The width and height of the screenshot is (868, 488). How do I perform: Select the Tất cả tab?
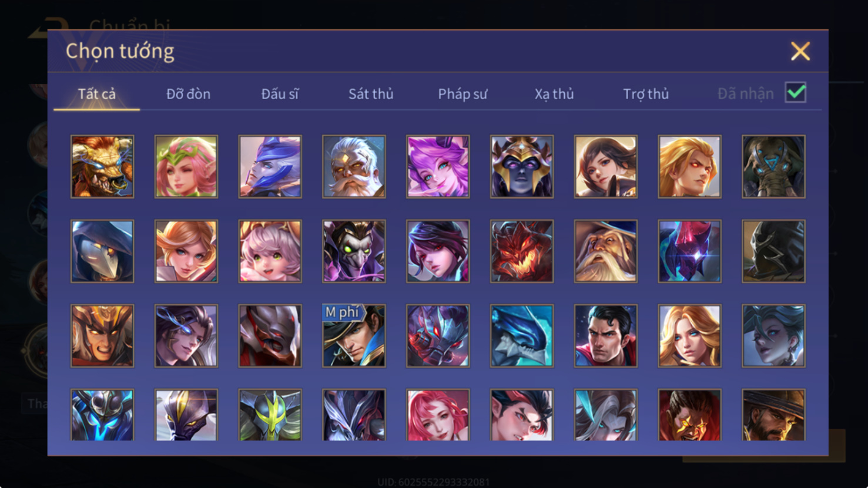(97, 94)
